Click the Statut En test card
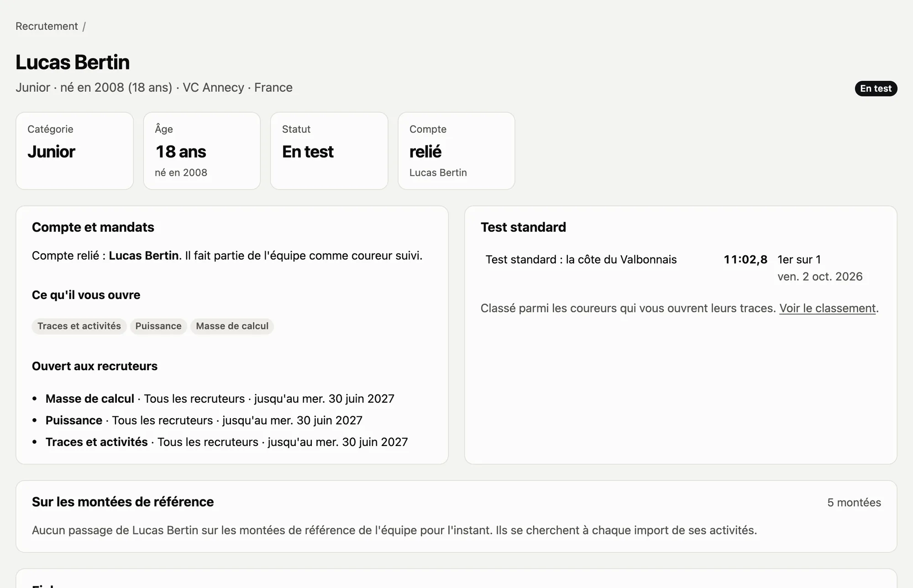Screen dimensions: 913x588 click(329, 151)
